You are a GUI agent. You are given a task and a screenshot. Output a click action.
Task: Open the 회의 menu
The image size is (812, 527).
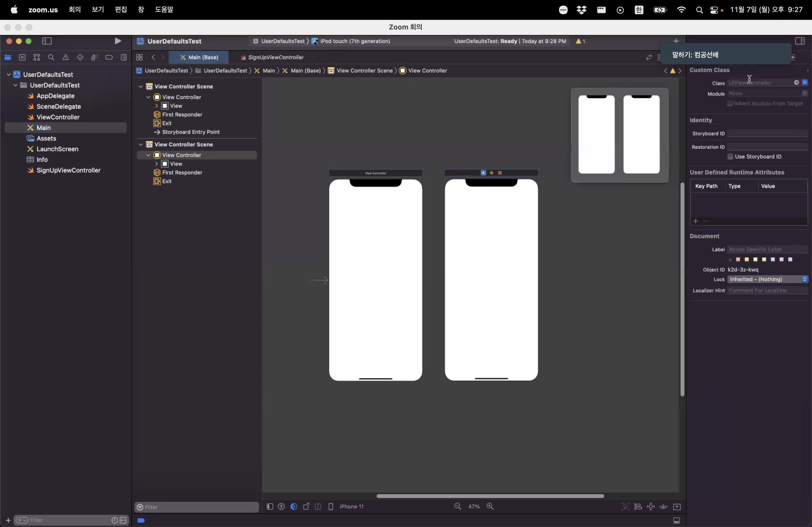point(75,10)
